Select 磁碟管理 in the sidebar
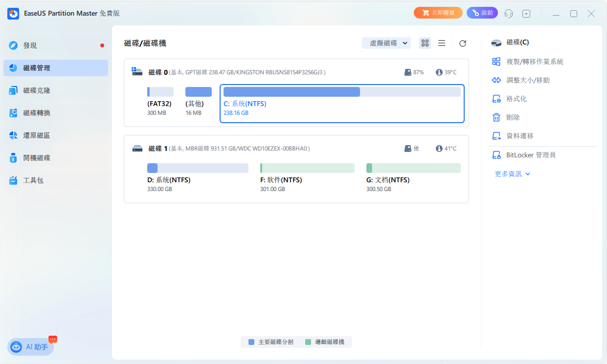Image resolution: width=607 pixels, height=364 pixels. point(56,68)
